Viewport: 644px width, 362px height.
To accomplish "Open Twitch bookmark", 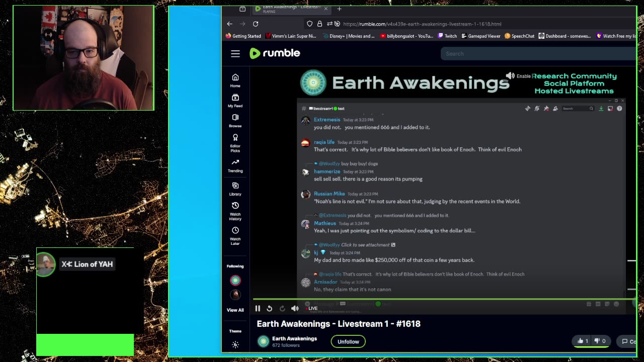I will 447,36.
